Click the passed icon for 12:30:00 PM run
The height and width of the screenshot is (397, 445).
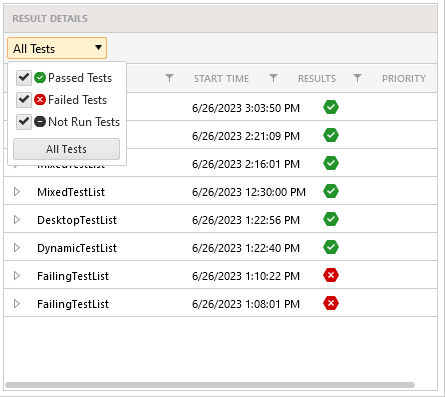click(331, 191)
